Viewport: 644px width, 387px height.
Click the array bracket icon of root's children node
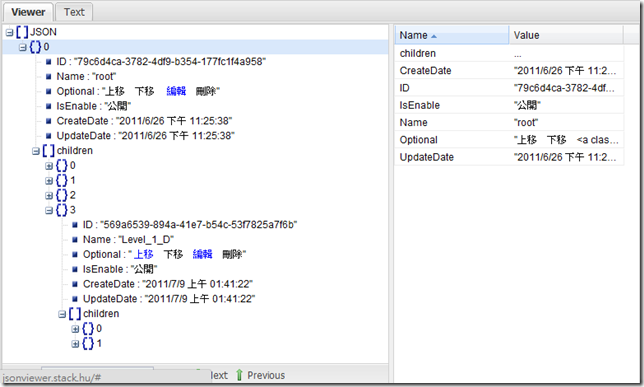coord(48,151)
